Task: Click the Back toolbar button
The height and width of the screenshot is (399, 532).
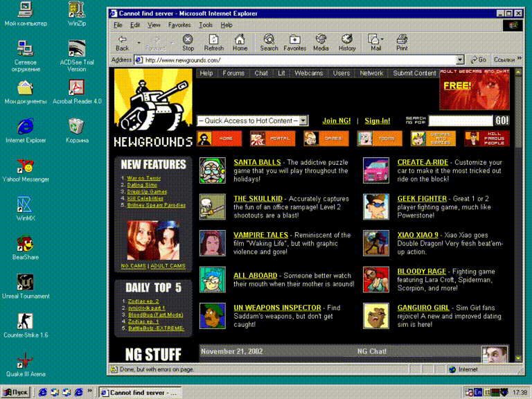Action: (122, 43)
